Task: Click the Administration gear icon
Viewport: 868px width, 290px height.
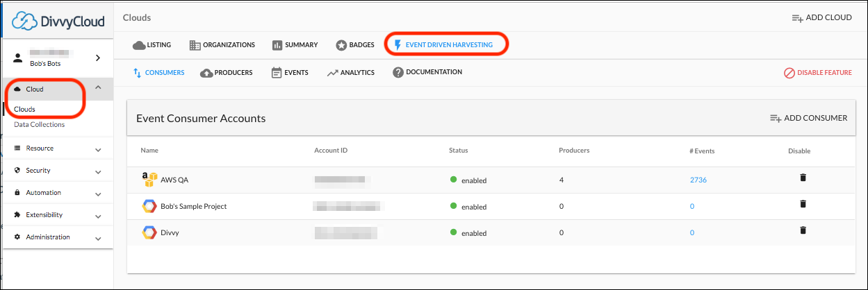Action: click(17, 237)
